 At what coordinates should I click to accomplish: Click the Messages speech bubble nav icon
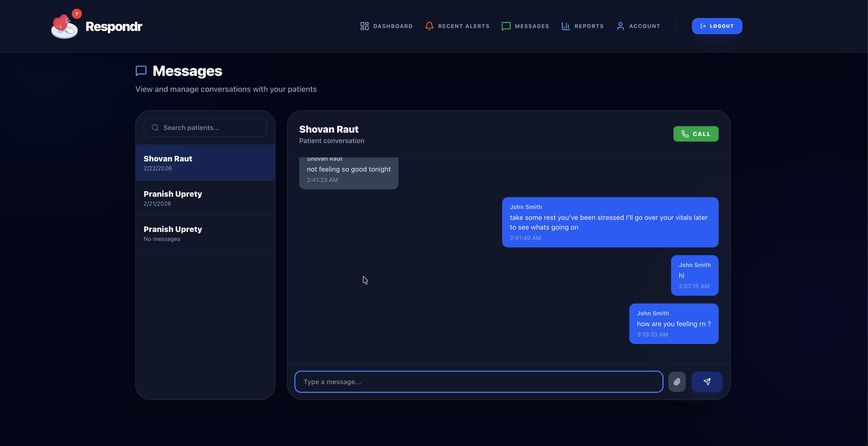click(x=506, y=26)
